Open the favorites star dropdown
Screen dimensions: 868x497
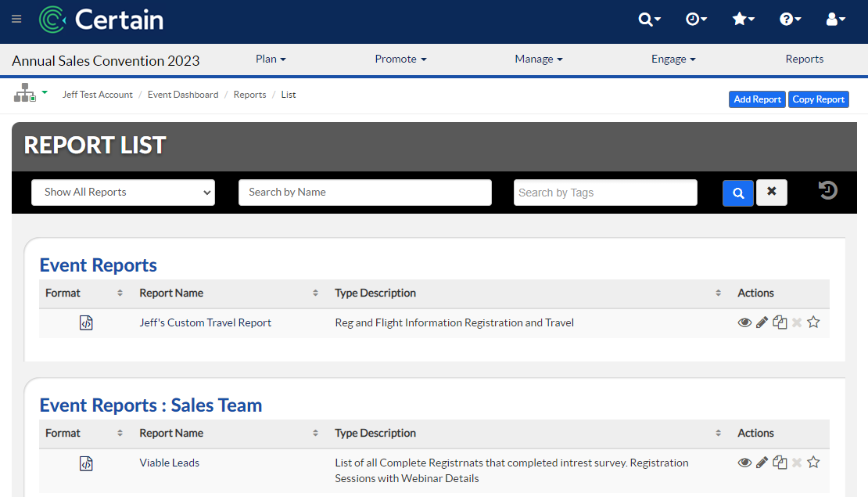coord(743,20)
